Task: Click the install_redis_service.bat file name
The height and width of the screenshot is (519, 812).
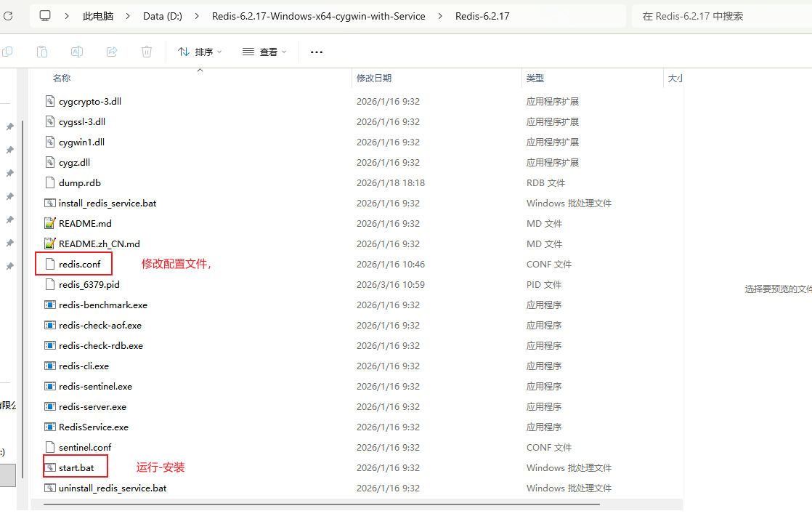Action: click(x=107, y=203)
